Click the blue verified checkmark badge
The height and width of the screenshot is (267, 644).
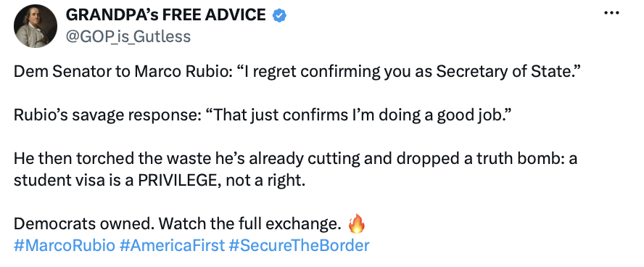[280, 16]
